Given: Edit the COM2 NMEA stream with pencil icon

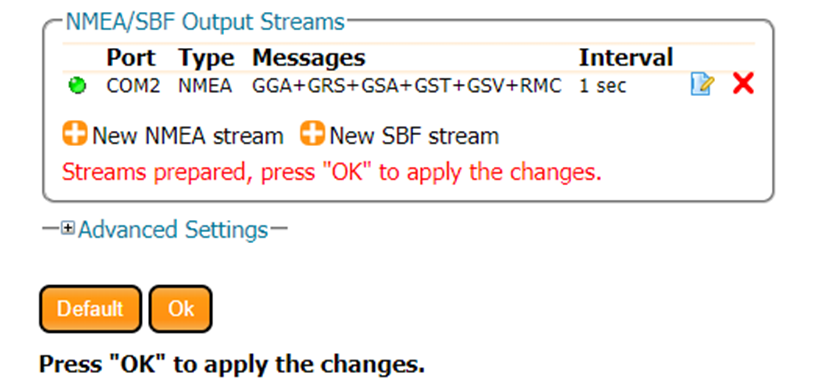Looking at the screenshot, I should [x=702, y=85].
